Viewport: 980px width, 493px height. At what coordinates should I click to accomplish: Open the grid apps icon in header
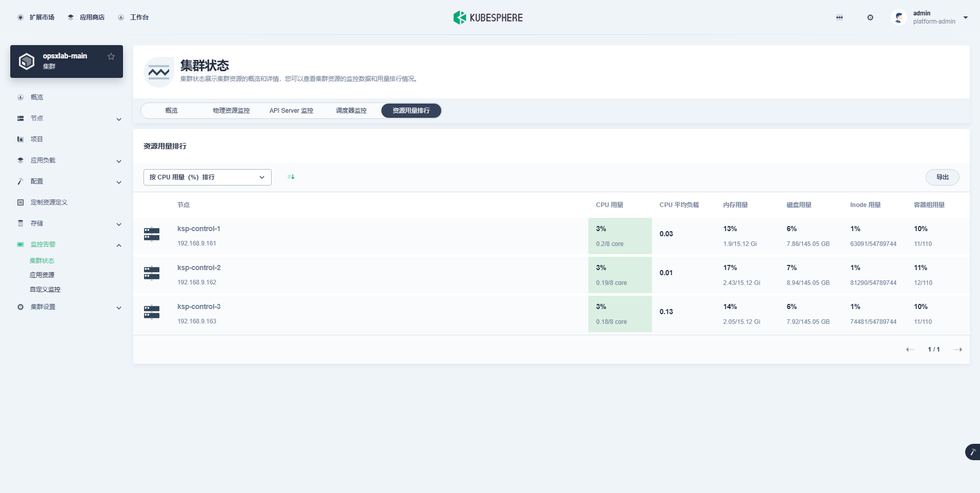click(x=840, y=17)
